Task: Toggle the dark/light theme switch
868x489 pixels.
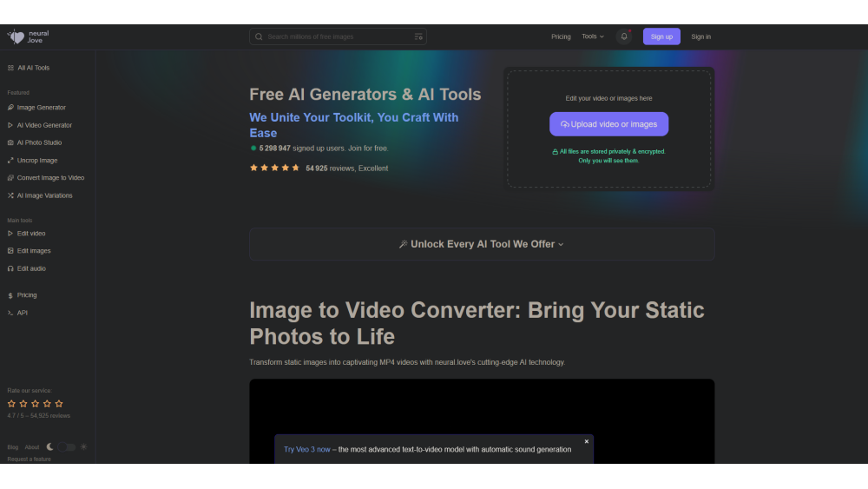Action: pos(67,447)
